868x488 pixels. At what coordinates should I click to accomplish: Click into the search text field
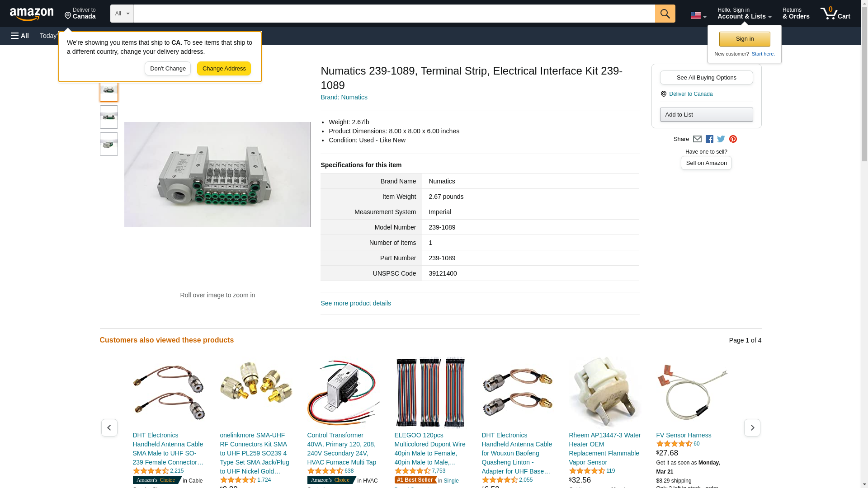tap(394, 14)
